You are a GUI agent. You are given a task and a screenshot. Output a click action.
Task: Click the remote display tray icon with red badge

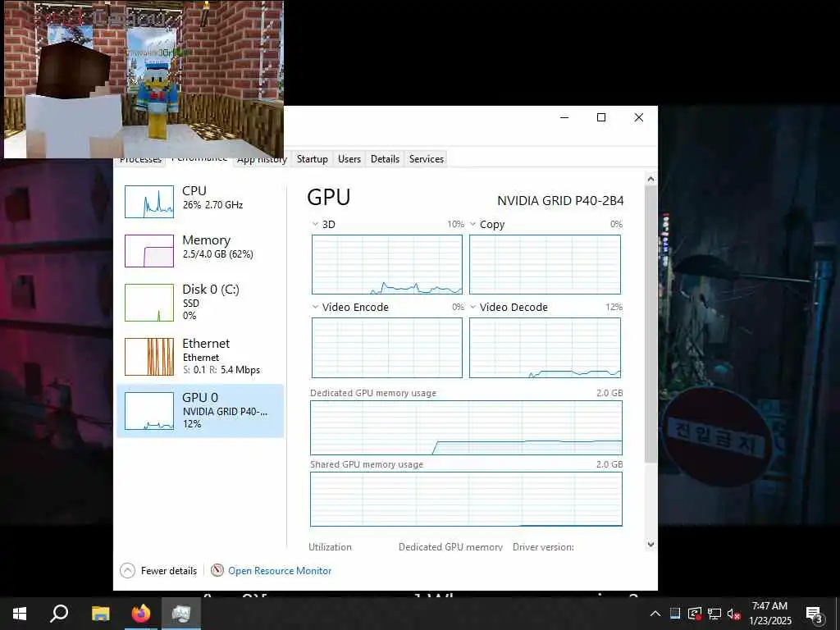point(695,614)
